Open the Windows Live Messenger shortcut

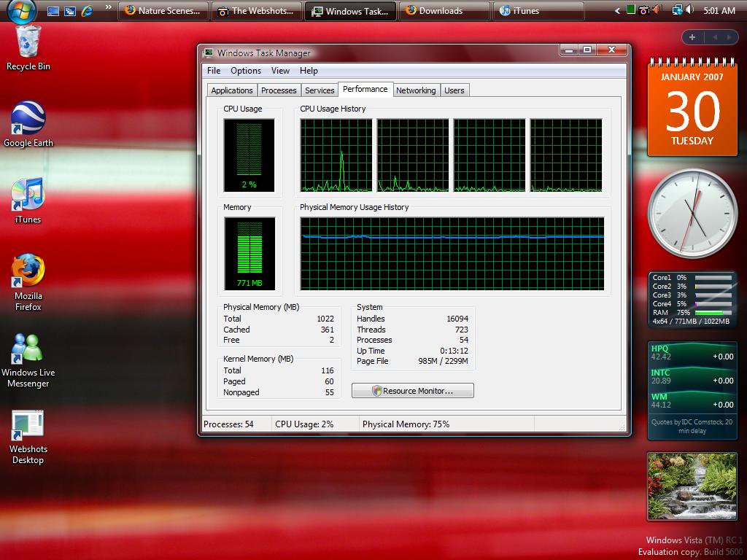point(28,360)
